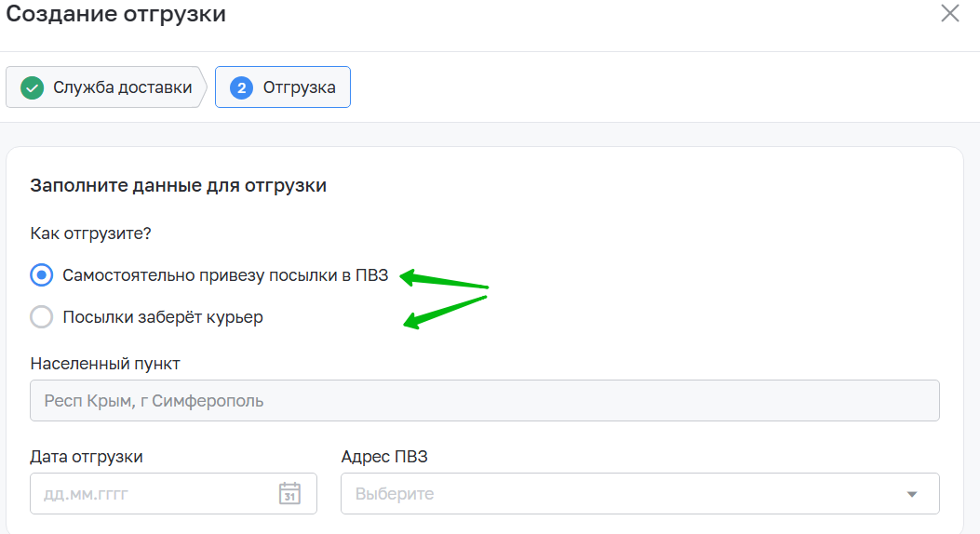Screen dimensions: 980x534
Task: Expand the Выберите address combo box
Action: [640, 493]
